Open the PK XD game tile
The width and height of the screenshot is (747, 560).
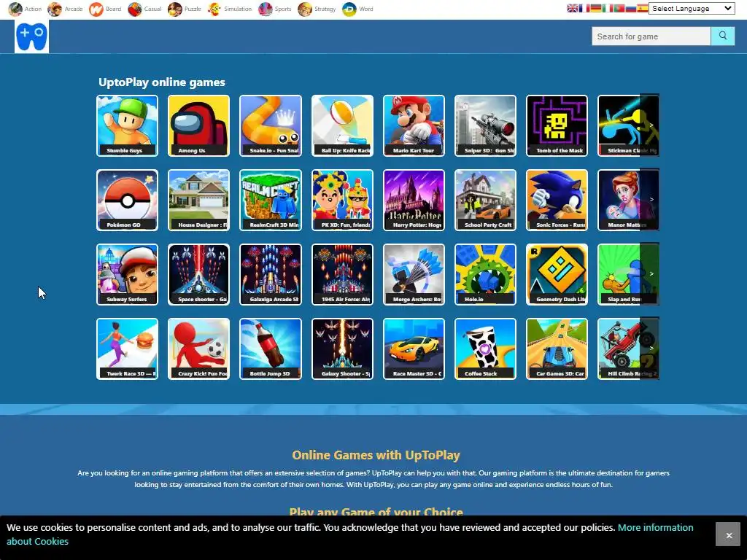[x=342, y=200]
